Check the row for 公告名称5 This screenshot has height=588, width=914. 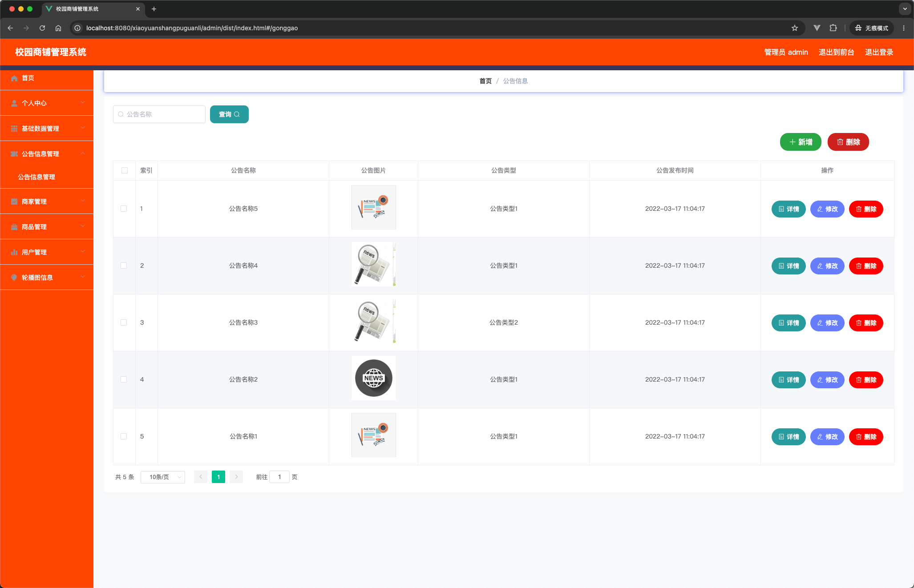click(124, 209)
